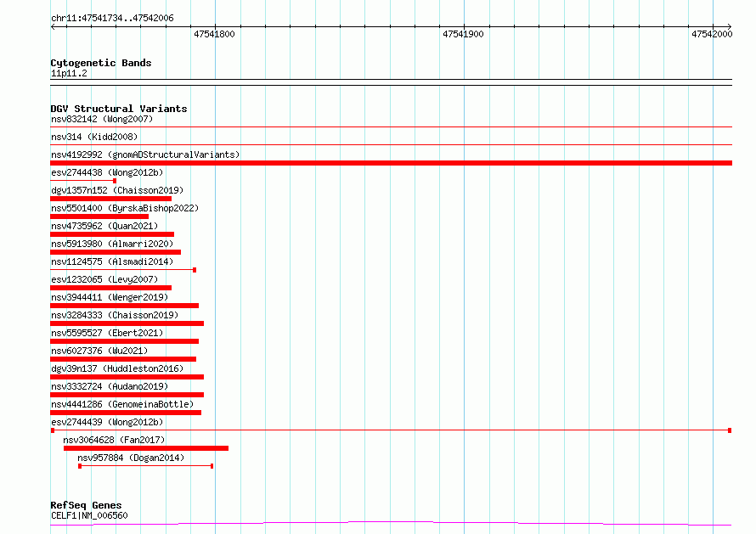756x534 pixels.
Task: Click the red bar under nsv5595527
Action: click(124, 341)
